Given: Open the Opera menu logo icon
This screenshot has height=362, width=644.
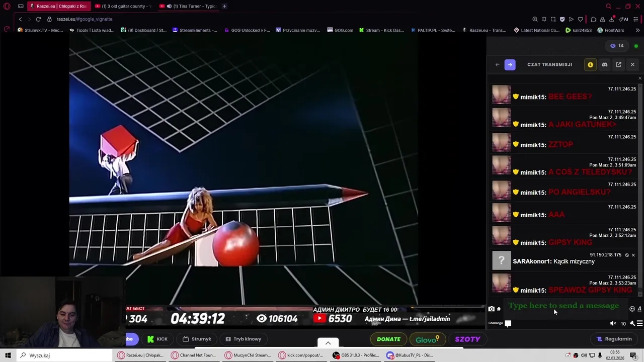Looking at the screenshot, I should point(7,6).
